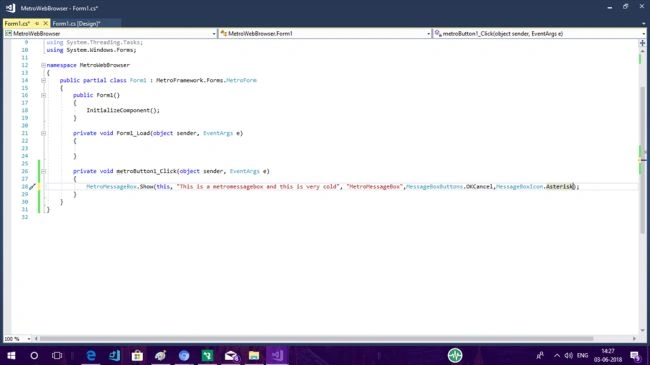Open the MetroWebBrowser.Form1 type dropdown
Viewport: 650px width, 365px height.
(x=428, y=34)
